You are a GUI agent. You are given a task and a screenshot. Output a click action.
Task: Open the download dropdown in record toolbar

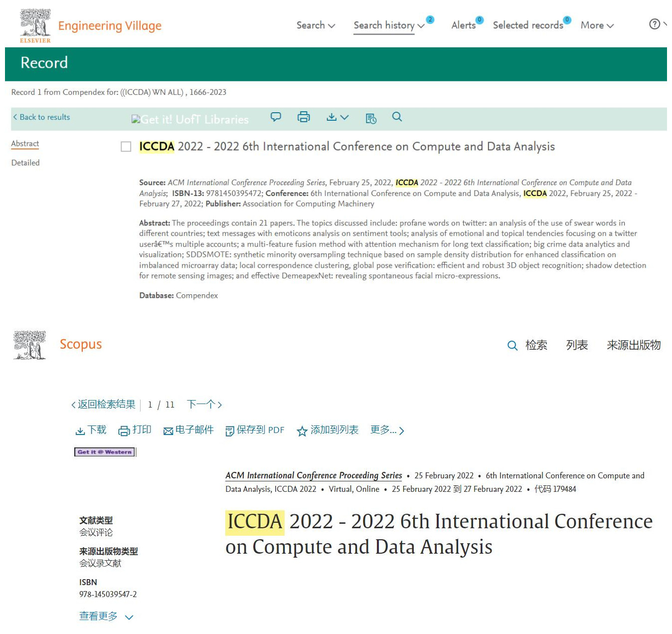[337, 117]
